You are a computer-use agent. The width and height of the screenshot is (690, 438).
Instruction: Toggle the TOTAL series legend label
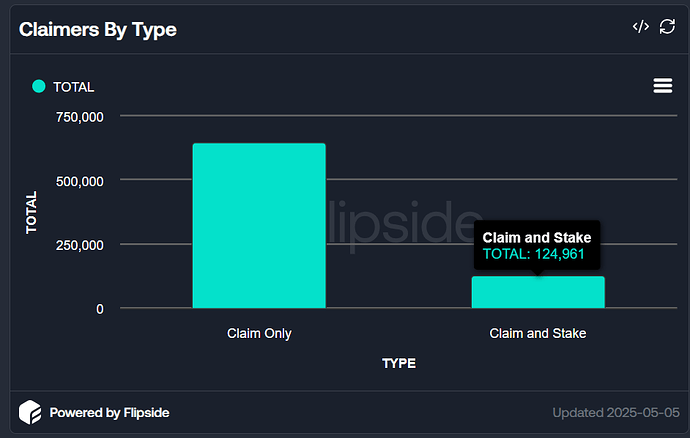click(x=73, y=87)
